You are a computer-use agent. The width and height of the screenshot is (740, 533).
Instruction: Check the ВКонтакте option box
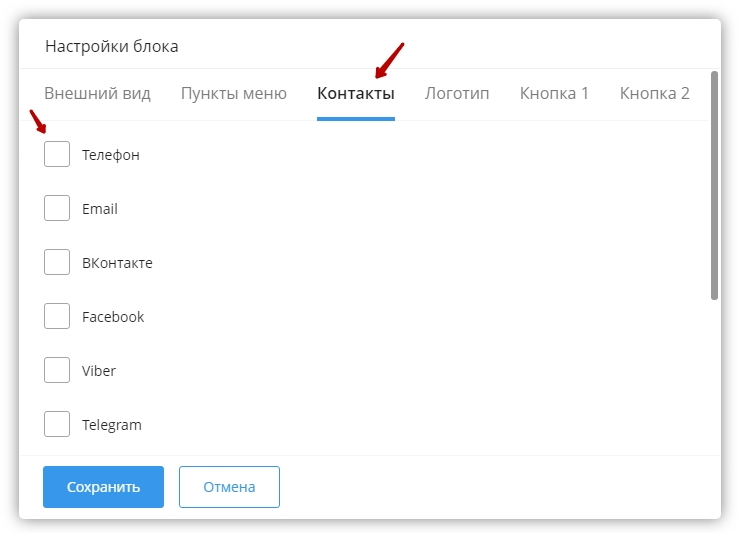(57, 262)
